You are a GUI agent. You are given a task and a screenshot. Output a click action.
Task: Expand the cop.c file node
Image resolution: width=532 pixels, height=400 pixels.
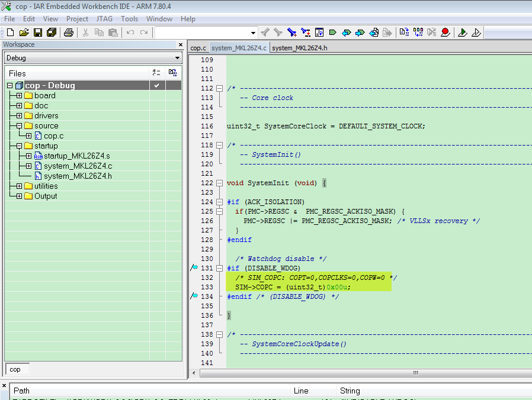pos(28,136)
